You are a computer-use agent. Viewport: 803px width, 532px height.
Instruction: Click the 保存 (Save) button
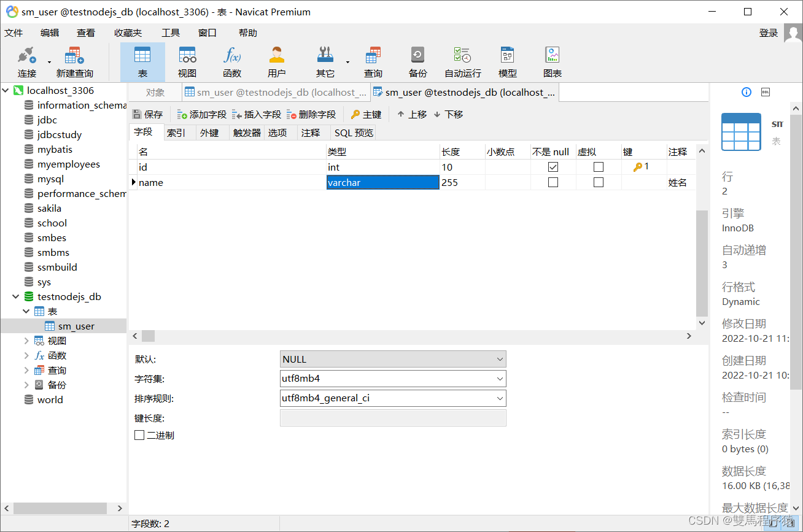pyautogui.click(x=148, y=114)
